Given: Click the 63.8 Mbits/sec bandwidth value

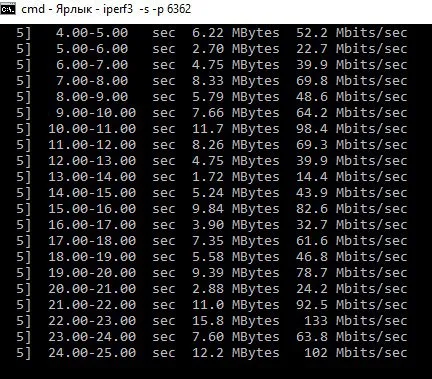Looking at the screenshot, I should [x=351, y=337].
